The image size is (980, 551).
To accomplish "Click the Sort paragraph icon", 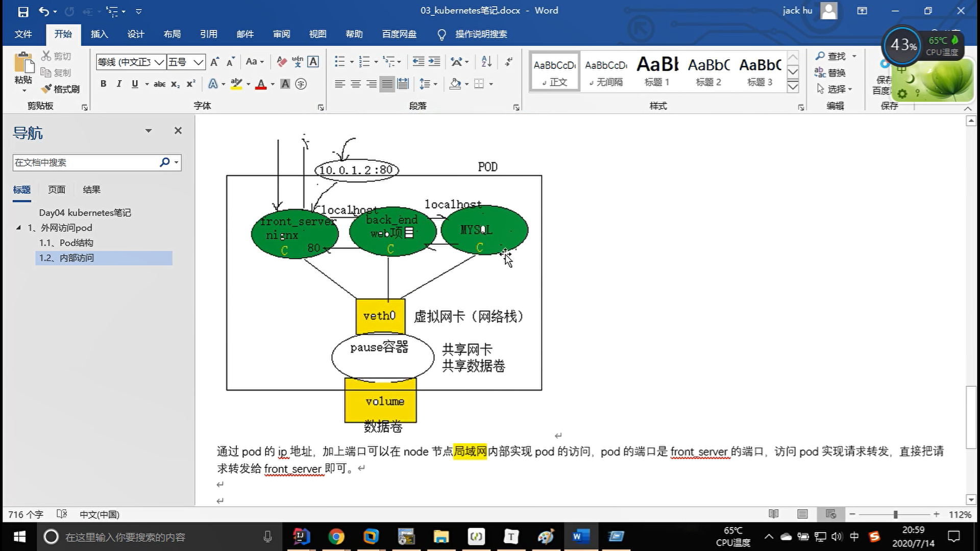I will [486, 62].
